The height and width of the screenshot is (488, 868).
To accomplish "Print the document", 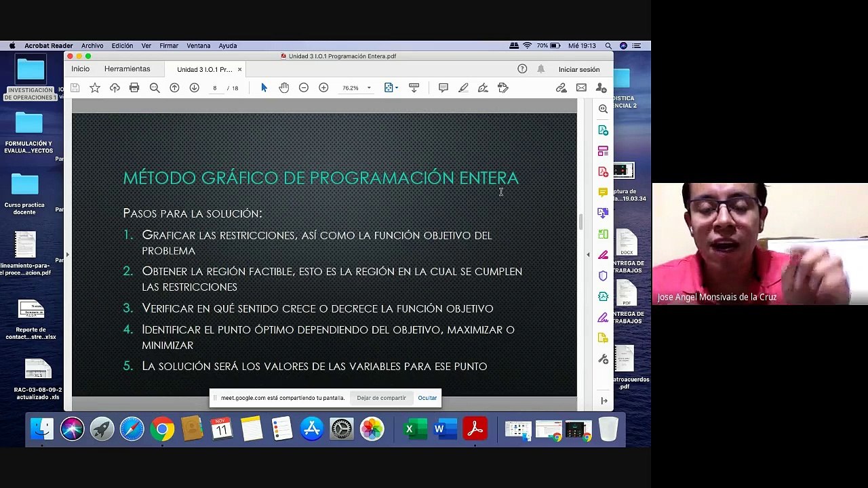I will [134, 88].
